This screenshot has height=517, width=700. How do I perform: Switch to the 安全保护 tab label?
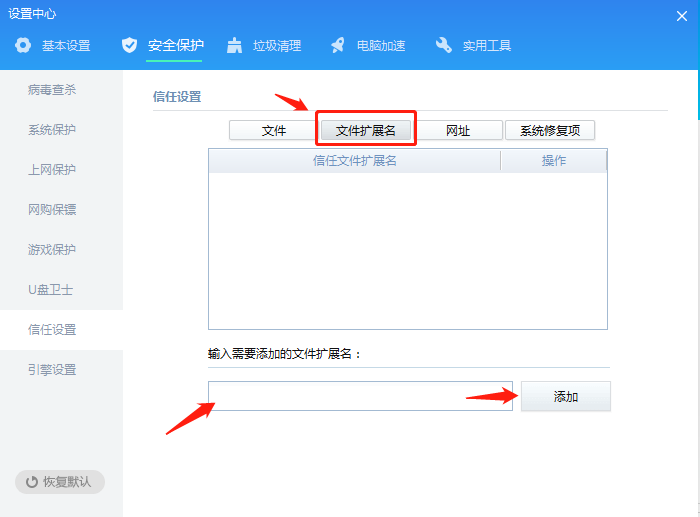tap(175, 45)
